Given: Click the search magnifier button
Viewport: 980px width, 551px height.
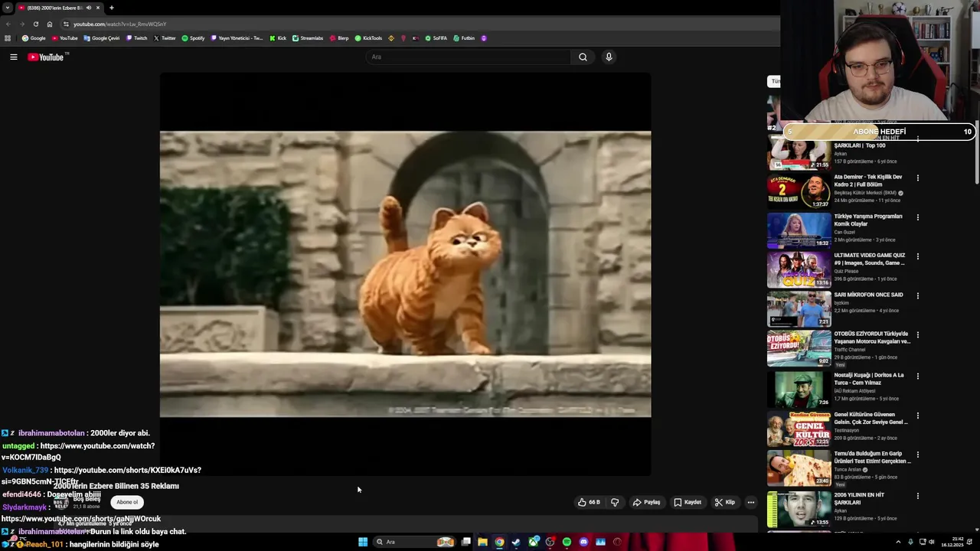Looking at the screenshot, I should click(583, 57).
